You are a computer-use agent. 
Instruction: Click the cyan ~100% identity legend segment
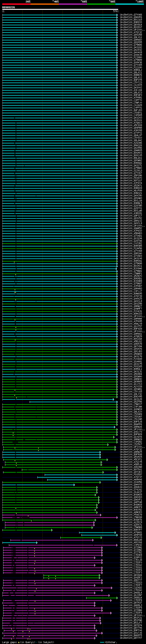(130, 4)
